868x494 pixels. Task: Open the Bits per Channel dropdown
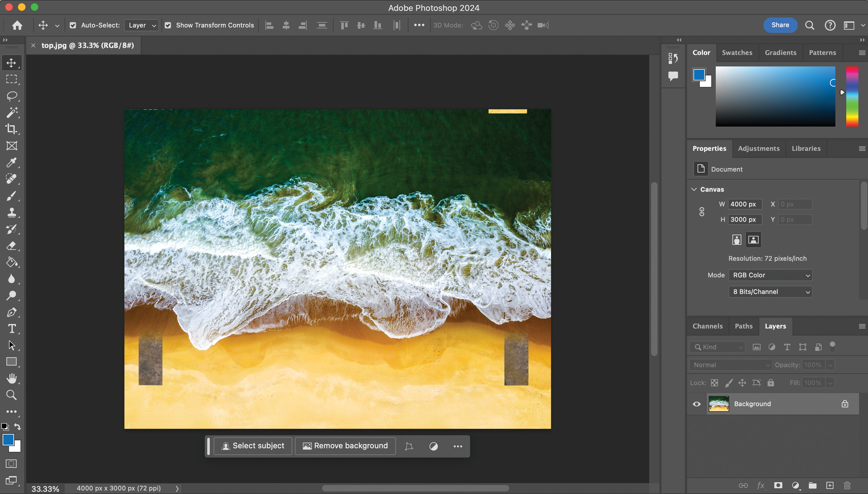point(769,291)
